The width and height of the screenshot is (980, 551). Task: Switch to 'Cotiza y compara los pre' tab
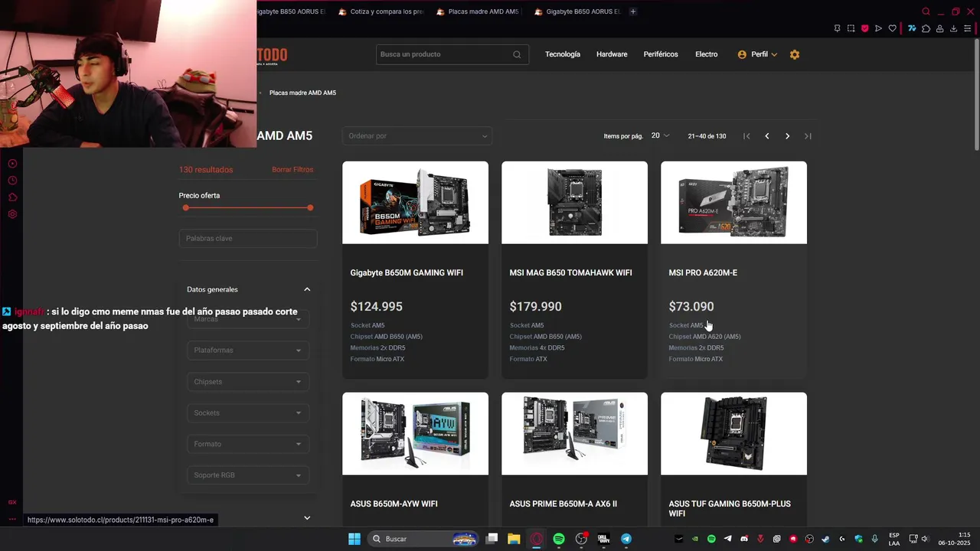click(x=381, y=11)
